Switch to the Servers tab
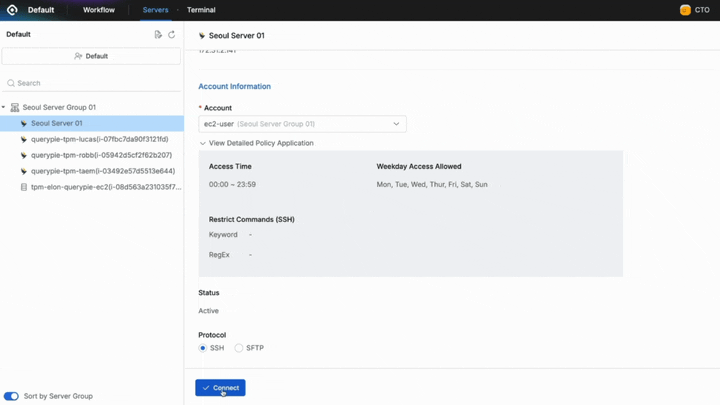Viewport: 720px width, 405px height. pos(155,10)
